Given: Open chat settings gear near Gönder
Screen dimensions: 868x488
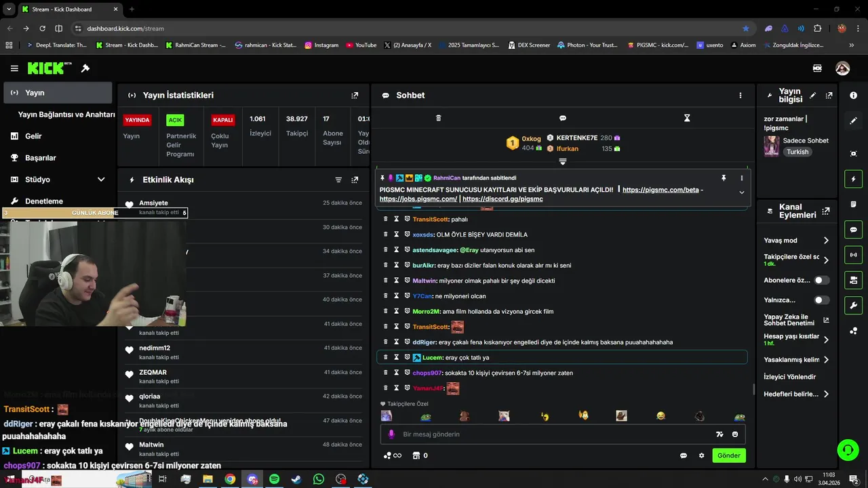Looking at the screenshot, I should point(701,455).
